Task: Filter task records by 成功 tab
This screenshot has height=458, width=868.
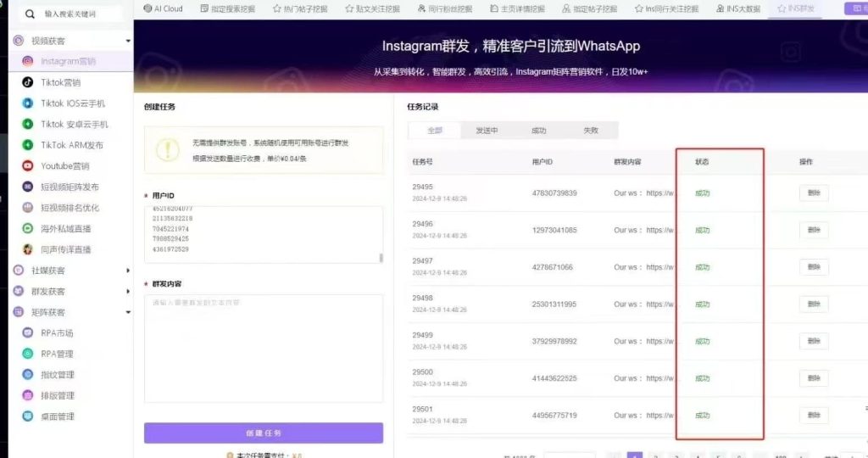Action: (538, 131)
